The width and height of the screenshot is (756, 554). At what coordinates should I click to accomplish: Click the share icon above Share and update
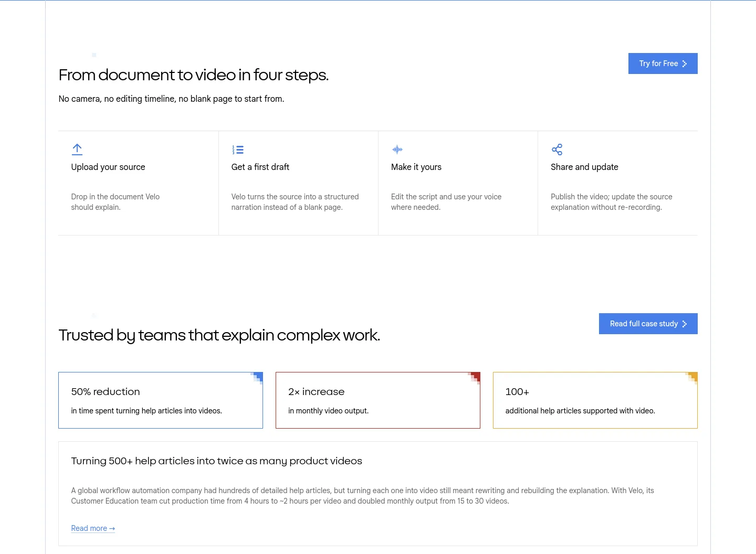[557, 150]
